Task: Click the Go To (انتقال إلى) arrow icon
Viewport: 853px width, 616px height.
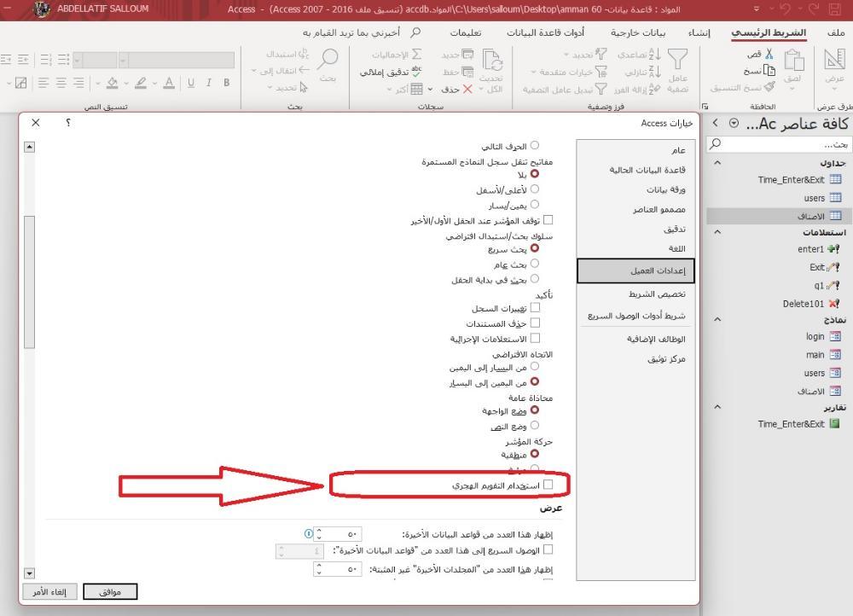Action: [304, 70]
